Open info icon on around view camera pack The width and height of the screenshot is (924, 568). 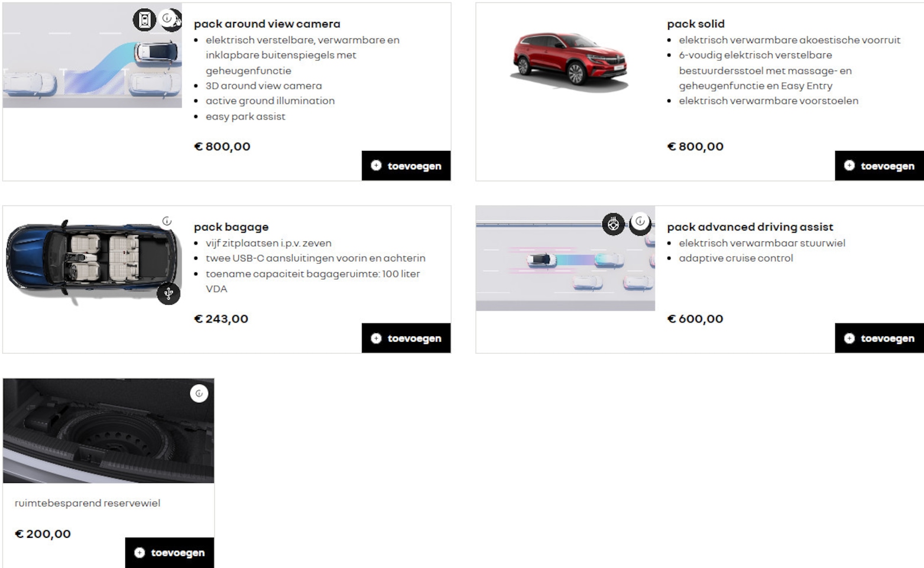tap(170, 20)
